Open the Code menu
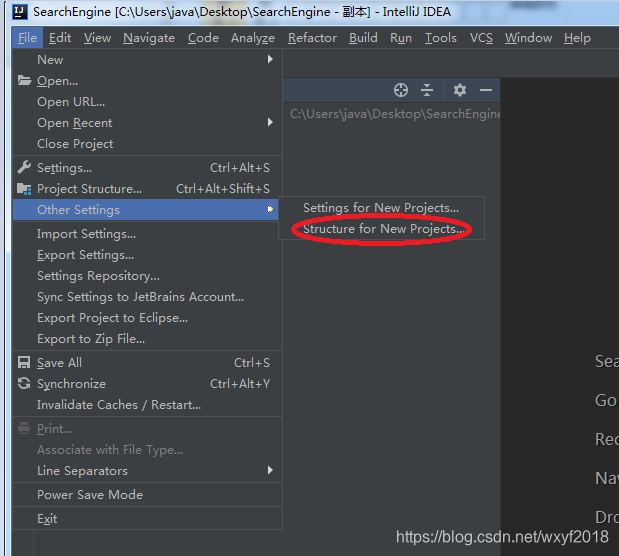Screen dimensions: 619x556 (203, 38)
